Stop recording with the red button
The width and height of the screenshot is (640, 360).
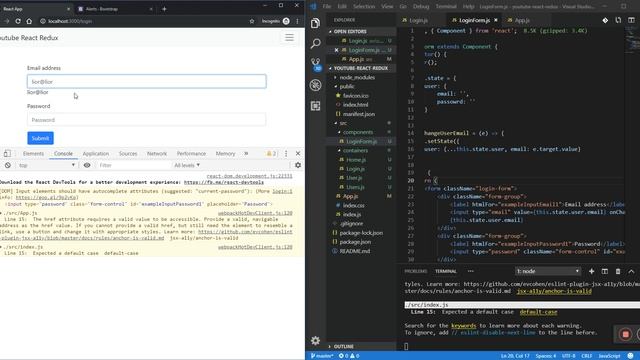625,334
